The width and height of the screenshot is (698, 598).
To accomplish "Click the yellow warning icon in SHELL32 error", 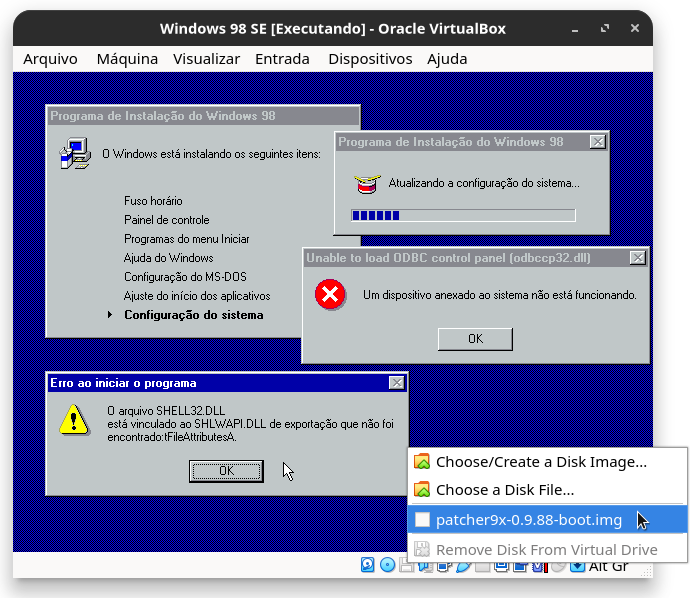I will coord(73,419).
